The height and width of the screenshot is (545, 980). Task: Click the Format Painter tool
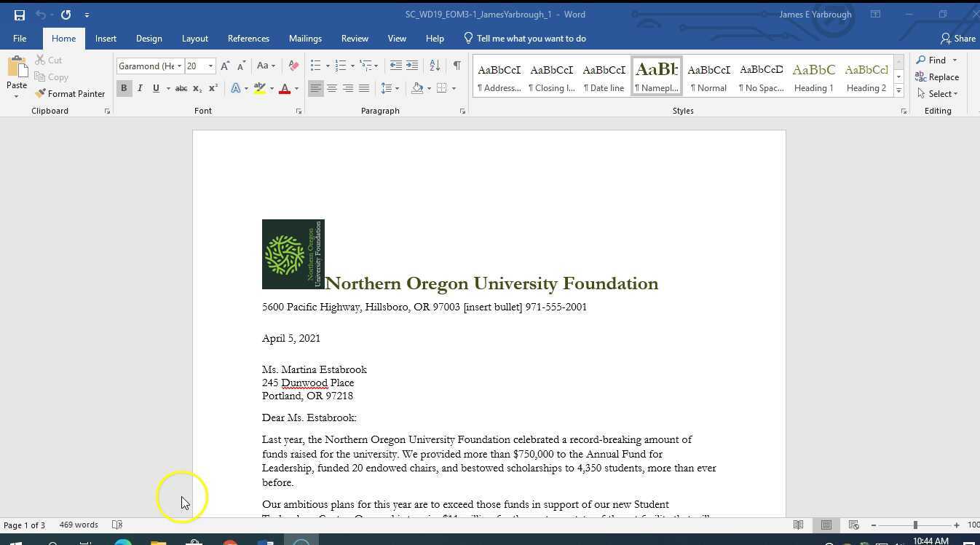point(70,94)
